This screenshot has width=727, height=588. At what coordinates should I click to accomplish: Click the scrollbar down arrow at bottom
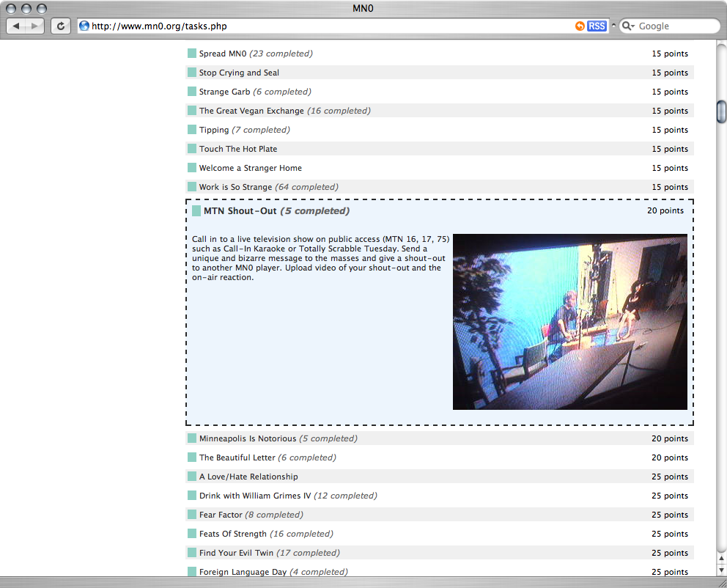(x=720, y=569)
